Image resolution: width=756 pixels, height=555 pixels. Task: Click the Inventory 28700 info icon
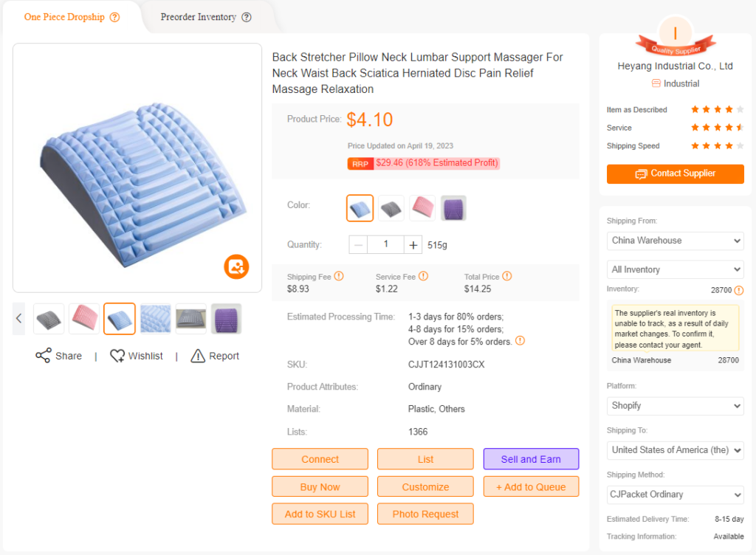pyautogui.click(x=738, y=290)
